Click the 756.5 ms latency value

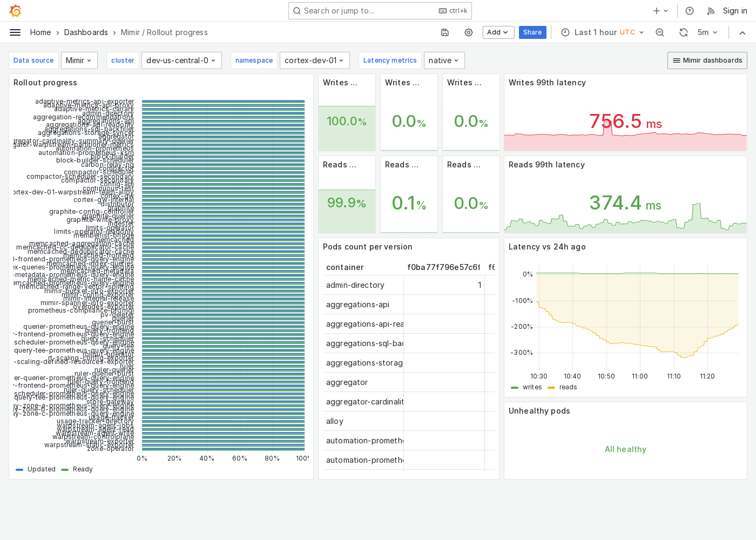[625, 122]
